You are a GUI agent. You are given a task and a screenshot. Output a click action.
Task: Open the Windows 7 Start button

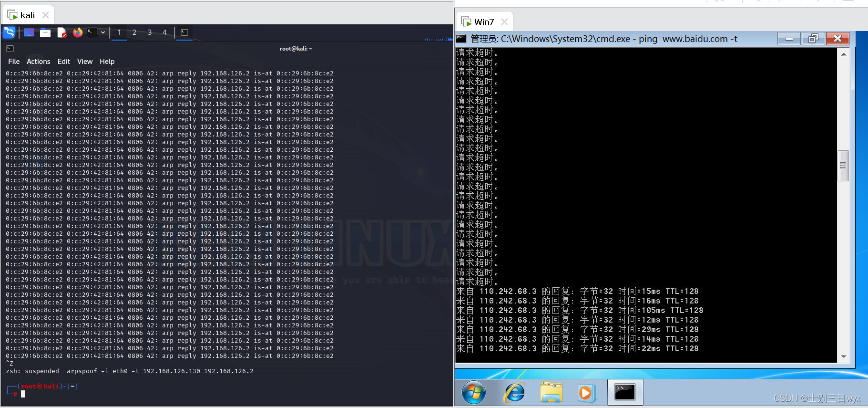click(x=474, y=393)
